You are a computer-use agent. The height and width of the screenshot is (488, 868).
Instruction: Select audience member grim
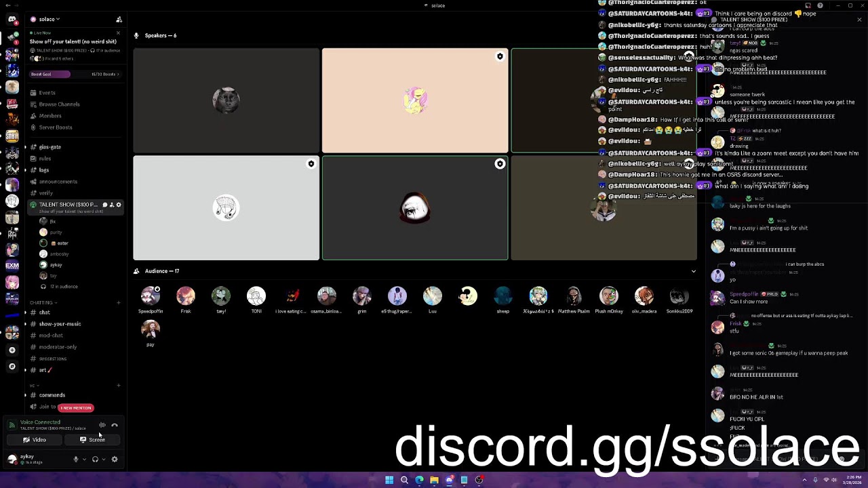click(362, 300)
